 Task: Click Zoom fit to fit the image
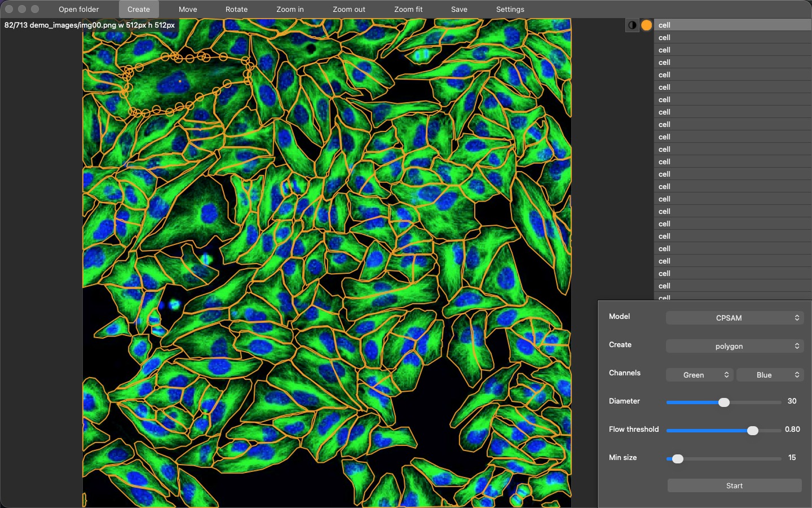click(x=408, y=9)
